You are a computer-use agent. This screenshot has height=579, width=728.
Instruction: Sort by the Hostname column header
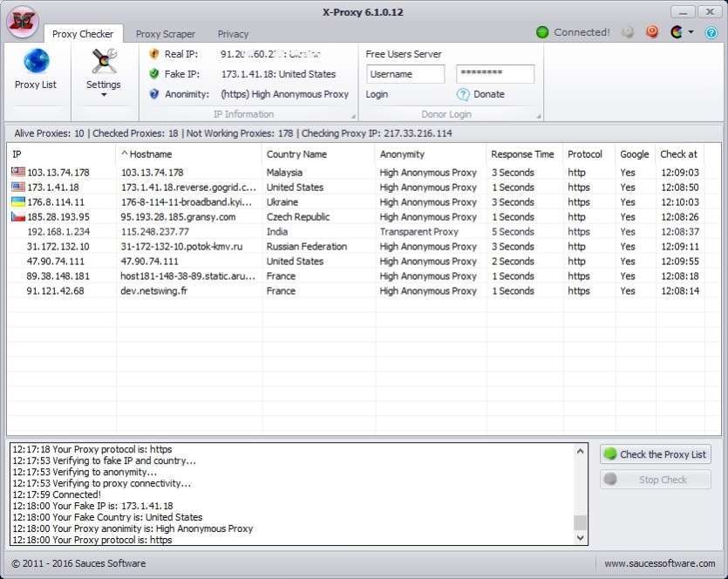point(188,154)
